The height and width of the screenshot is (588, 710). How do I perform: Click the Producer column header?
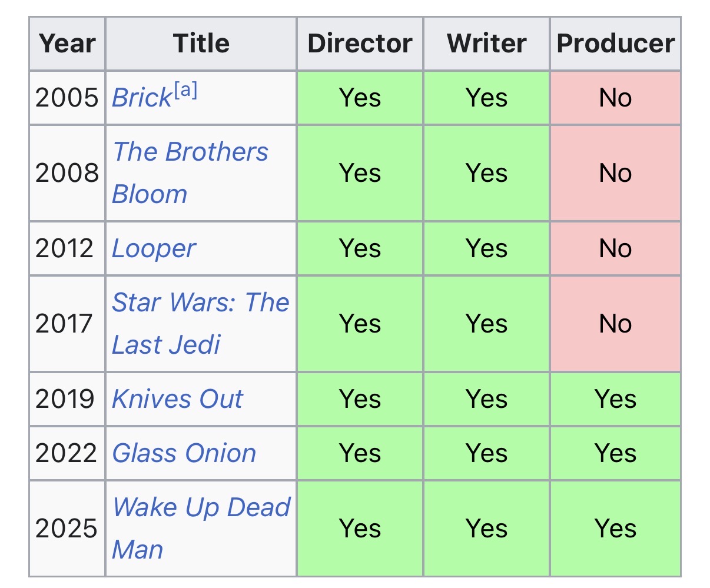(x=615, y=44)
